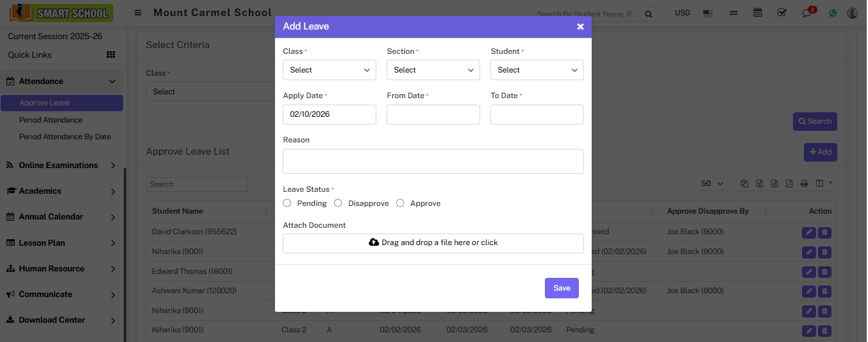Open the Class dropdown in Add Leave
This screenshot has height=342, width=868.
tap(329, 70)
